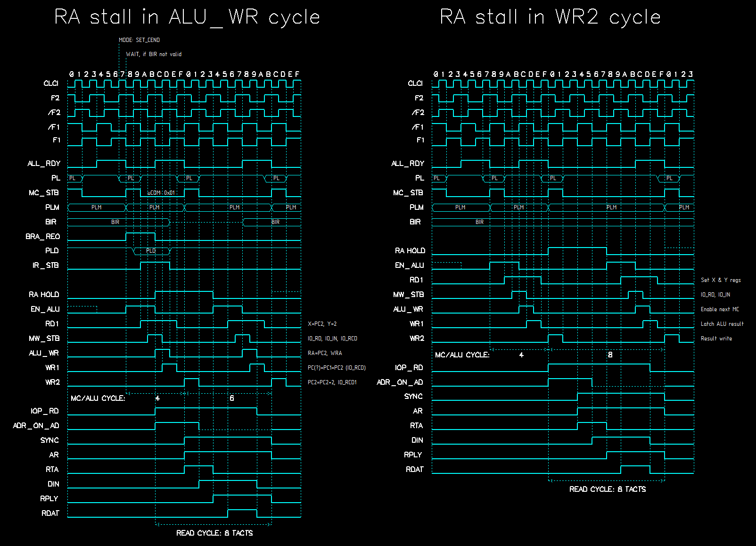Select the 'Set X & Y regs' note
756x546 pixels.
(721, 280)
